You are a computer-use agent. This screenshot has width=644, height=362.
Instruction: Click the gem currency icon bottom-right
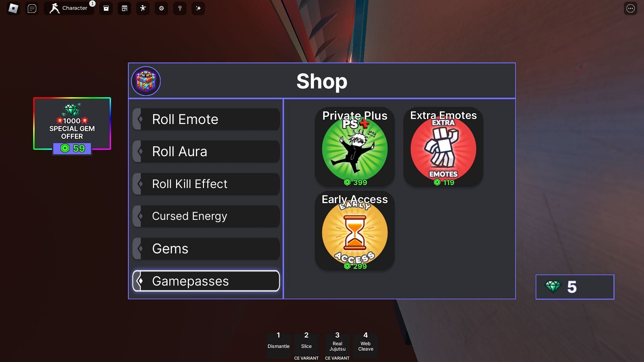553,287
